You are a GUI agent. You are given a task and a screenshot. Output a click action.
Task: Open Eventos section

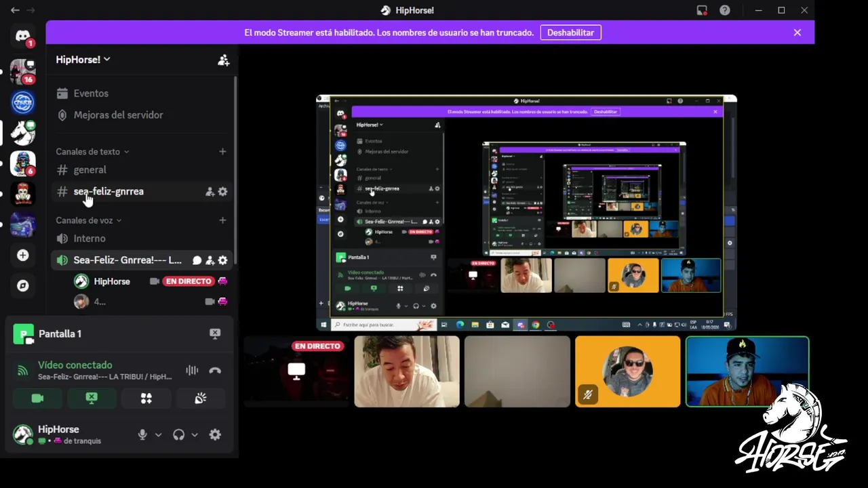141,94
